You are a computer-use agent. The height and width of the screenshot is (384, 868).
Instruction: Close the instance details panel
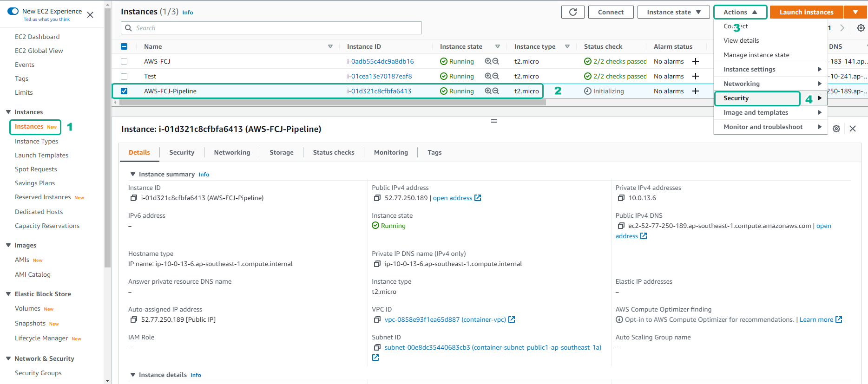tap(853, 129)
